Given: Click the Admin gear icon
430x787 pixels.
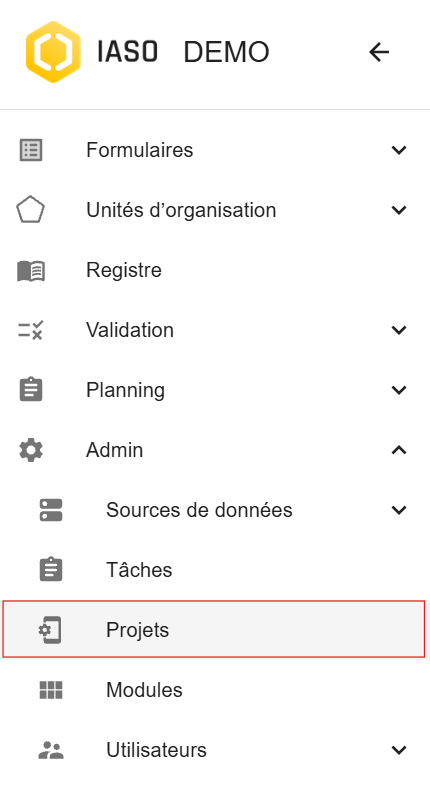Looking at the screenshot, I should [x=31, y=450].
